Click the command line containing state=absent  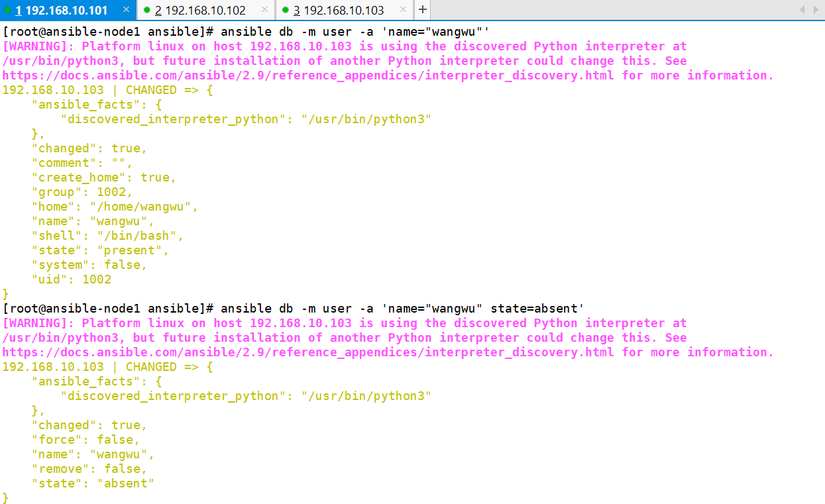tap(294, 309)
